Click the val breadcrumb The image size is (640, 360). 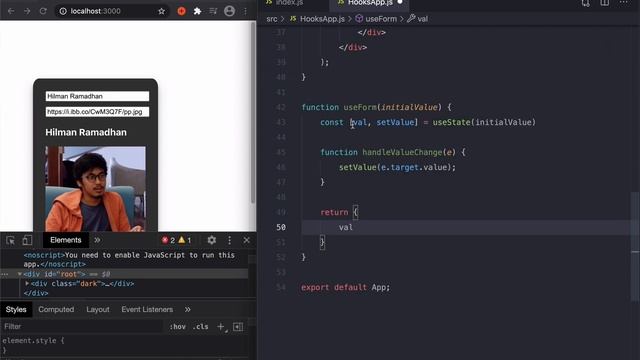click(418, 19)
